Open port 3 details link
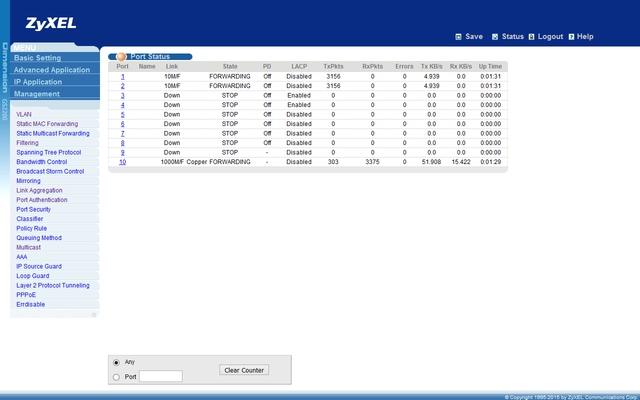 pos(122,96)
